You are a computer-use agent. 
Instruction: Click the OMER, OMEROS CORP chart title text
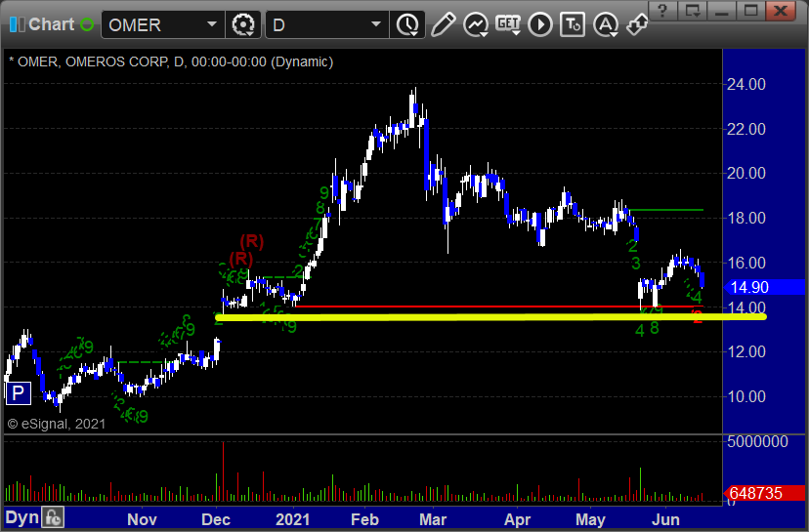171,61
